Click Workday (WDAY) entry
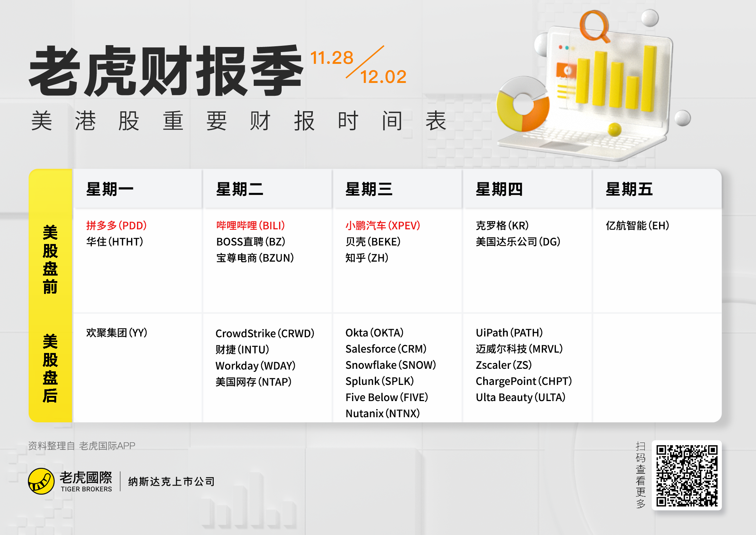Viewport: 756px width, 535px height. point(256,365)
